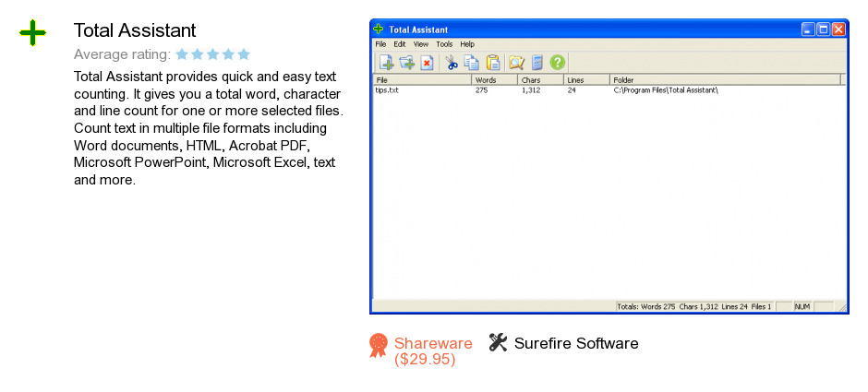
Task: Click the Add Folder toolbar icon
Action: tap(407, 63)
